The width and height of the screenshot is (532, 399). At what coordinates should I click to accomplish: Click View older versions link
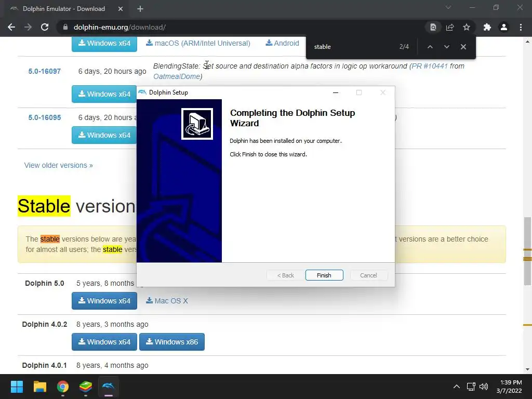coord(58,165)
